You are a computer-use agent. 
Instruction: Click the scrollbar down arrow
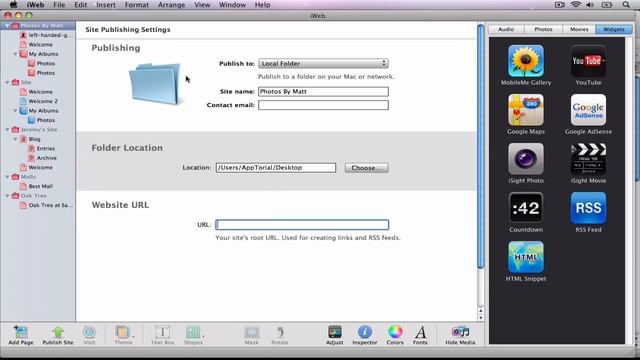pyautogui.click(x=481, y=318)
